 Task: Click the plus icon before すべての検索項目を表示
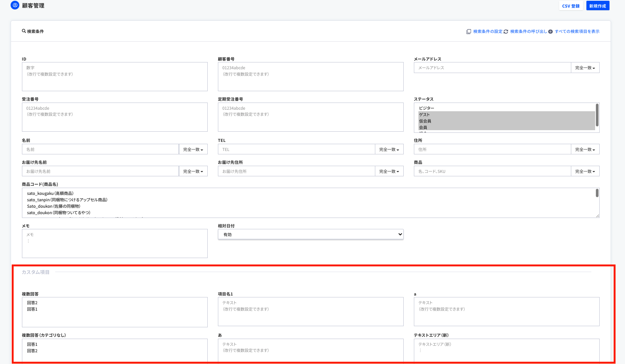(550, 31)
